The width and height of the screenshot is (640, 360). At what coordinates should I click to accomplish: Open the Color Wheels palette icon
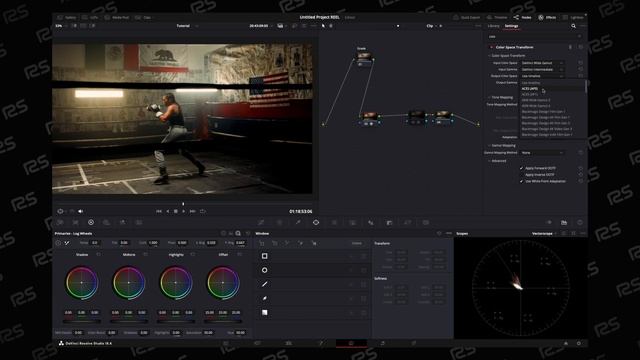tap(91, 222)
